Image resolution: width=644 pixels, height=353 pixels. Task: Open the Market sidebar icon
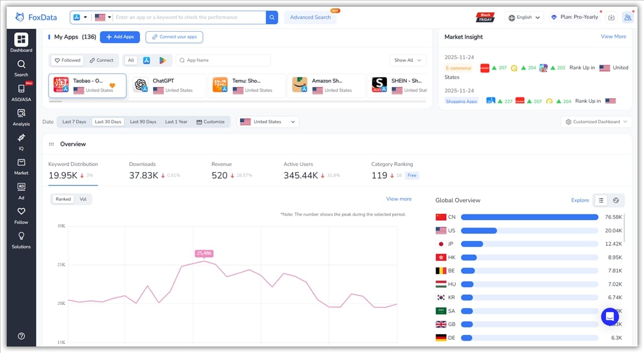(21, 166)
